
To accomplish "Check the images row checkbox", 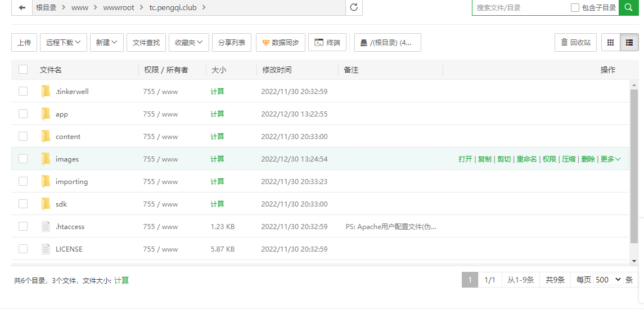I will point(23,159).
